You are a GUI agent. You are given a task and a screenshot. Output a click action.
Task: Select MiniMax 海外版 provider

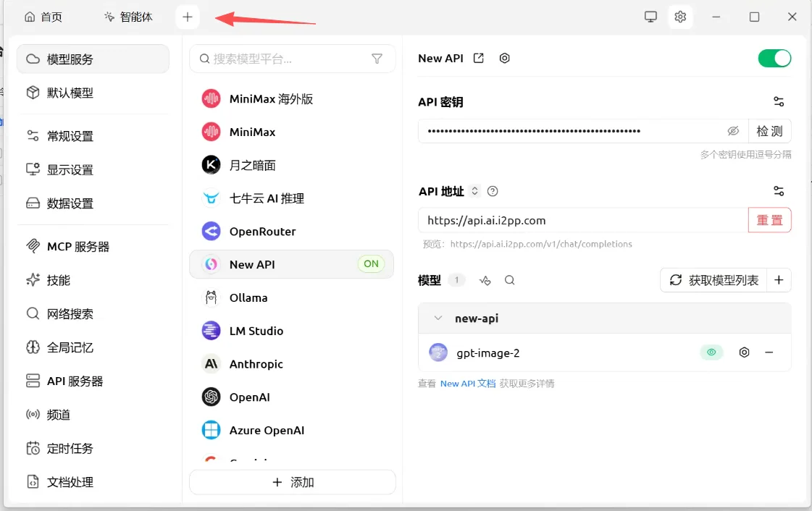(x=292, y=98)
